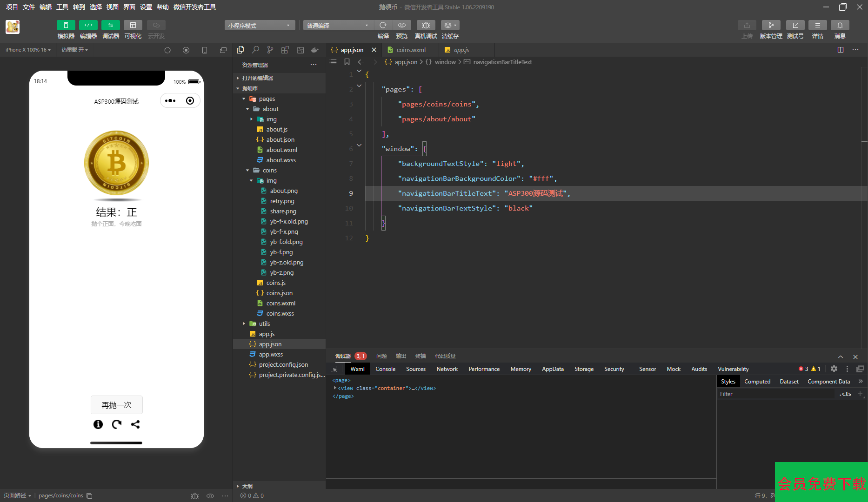The width and height of the screenshot is (868, 502).
Task: Toggle the editor (编辑器) panel button
Action: pyautogui.click(x=88, y=26)
